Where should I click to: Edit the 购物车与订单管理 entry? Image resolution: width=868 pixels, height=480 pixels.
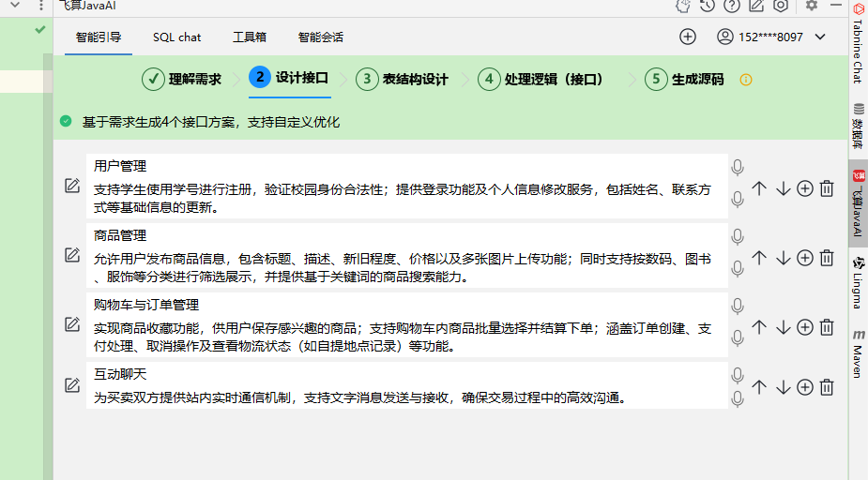pos(72,324)
